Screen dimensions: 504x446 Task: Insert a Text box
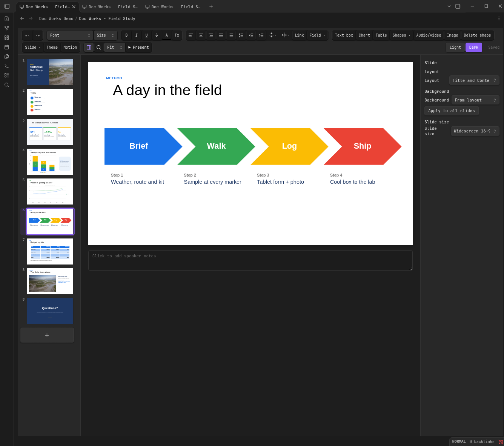344,35
